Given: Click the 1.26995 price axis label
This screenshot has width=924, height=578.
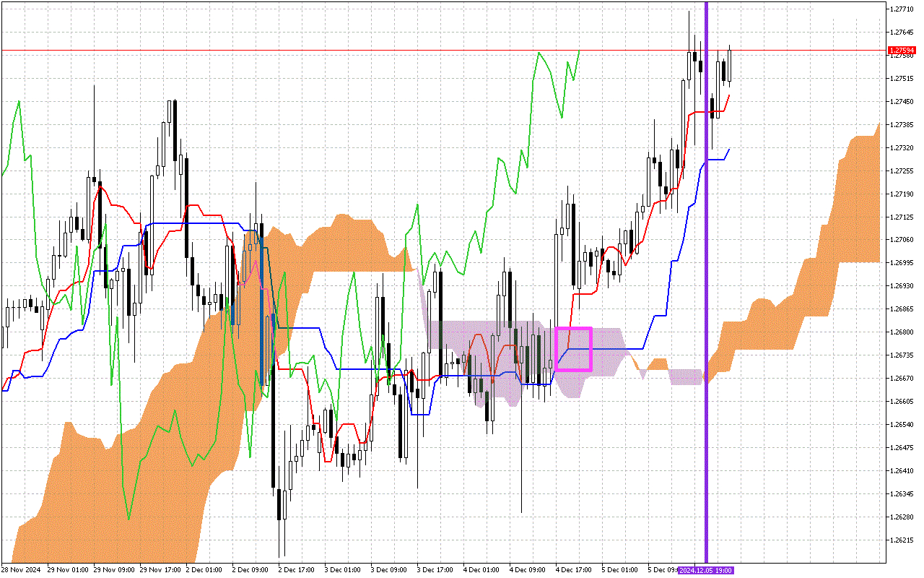Looking at the screenshot, I should [902, 263].
